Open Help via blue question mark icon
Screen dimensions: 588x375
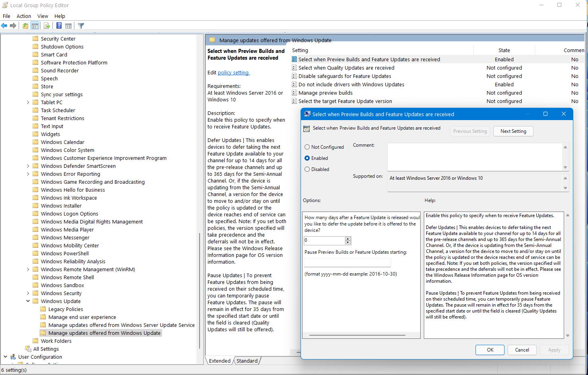tap(59, 26)
